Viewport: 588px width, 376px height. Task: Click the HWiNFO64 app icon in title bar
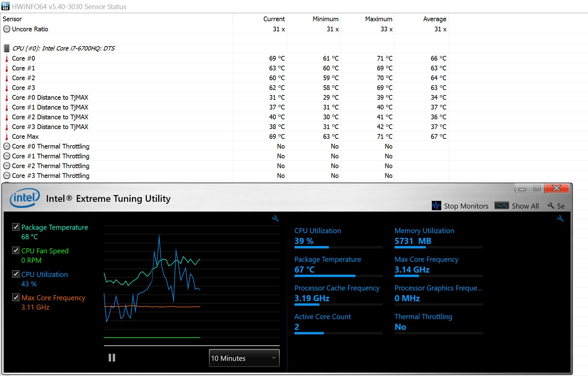5,6
